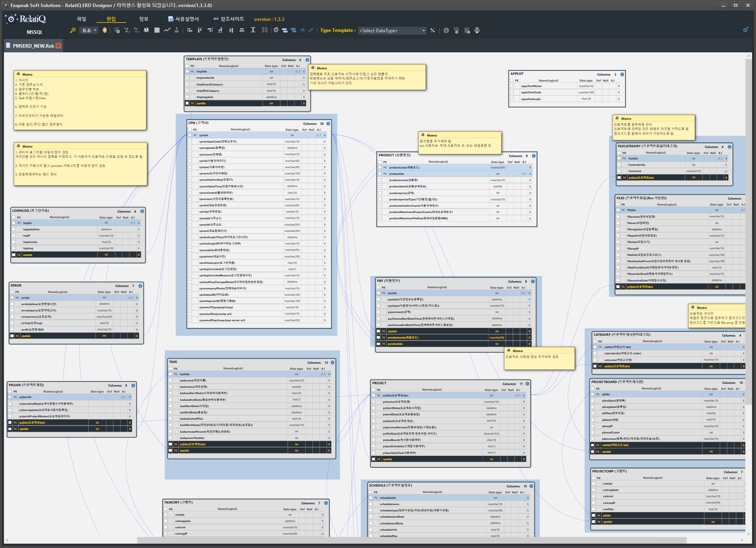The height and width of the screenshot is (548, 756).
Task: Click the Z-order solid icon
Action: pos(127,30)
